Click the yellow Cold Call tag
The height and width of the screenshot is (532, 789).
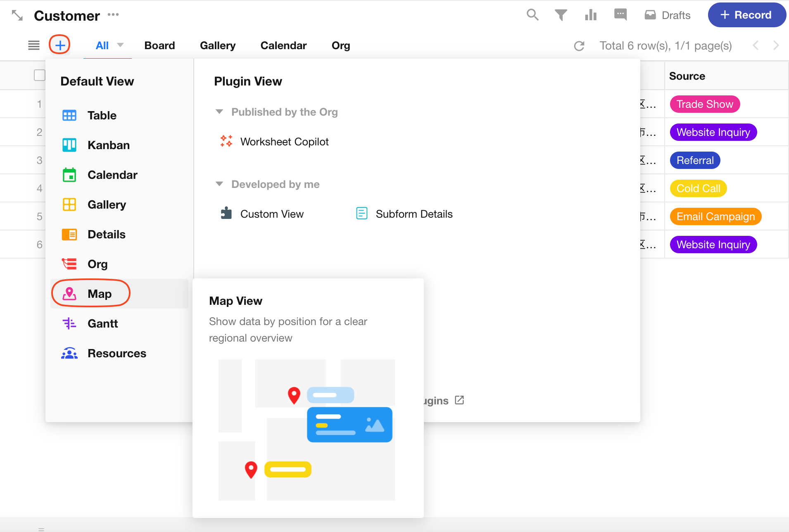tap(698, 188)
